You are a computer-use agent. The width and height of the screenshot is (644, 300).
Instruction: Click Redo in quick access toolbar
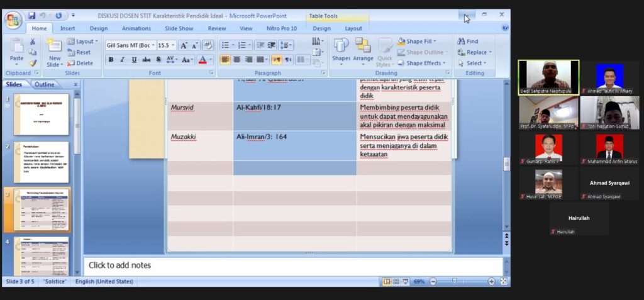pyautogui.click(x=58, y=16)
